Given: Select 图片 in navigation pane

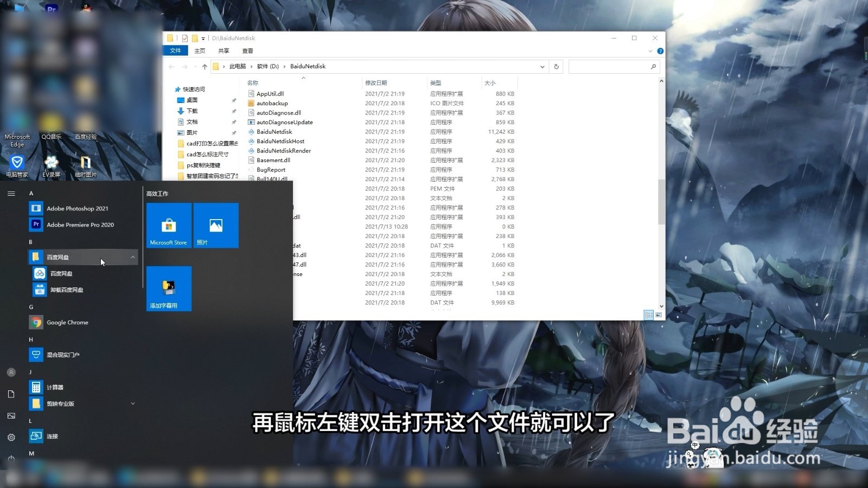Looking at the screenshot, I should [x=188, y=132].
